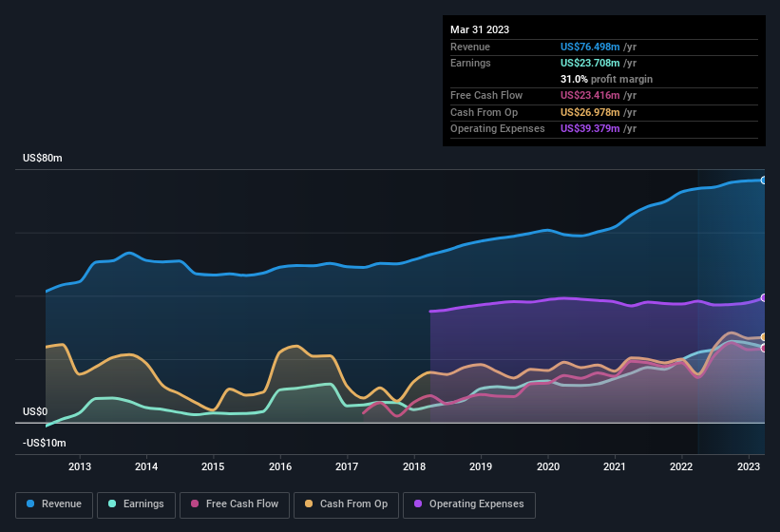Click the Operating Expenses end-point marker

pyautogui.click(x=764, y=297)
